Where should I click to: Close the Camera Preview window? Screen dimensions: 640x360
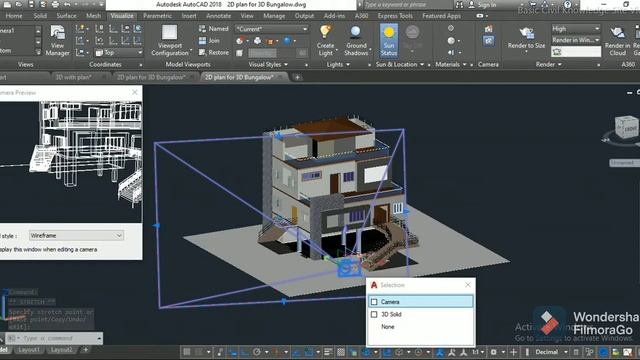pyautogui.click(x=135, y=93)
